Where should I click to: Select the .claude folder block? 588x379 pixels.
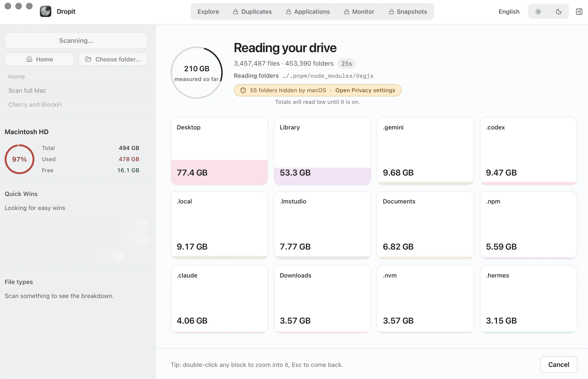[219, 299]
